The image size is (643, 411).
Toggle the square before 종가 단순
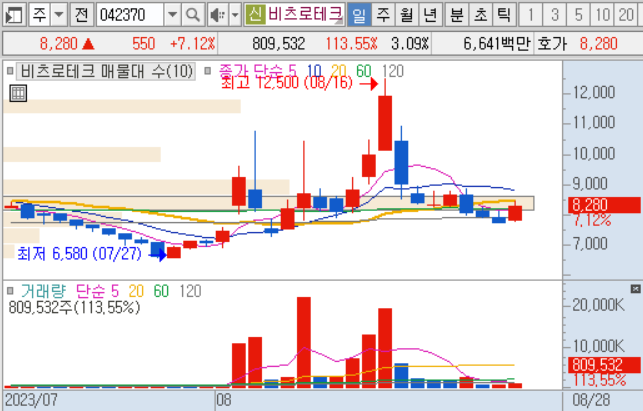(207, 71)
